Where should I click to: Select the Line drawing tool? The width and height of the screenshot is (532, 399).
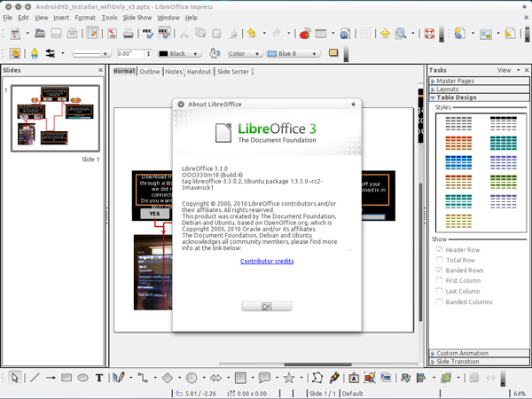pyautogui.click(x=35, y=378)
